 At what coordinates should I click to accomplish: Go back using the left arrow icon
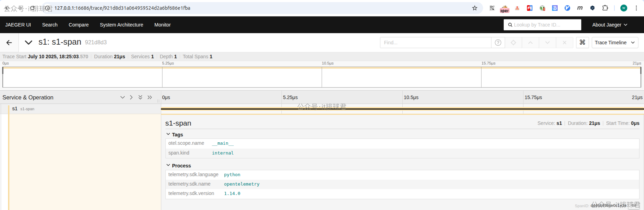9,43
